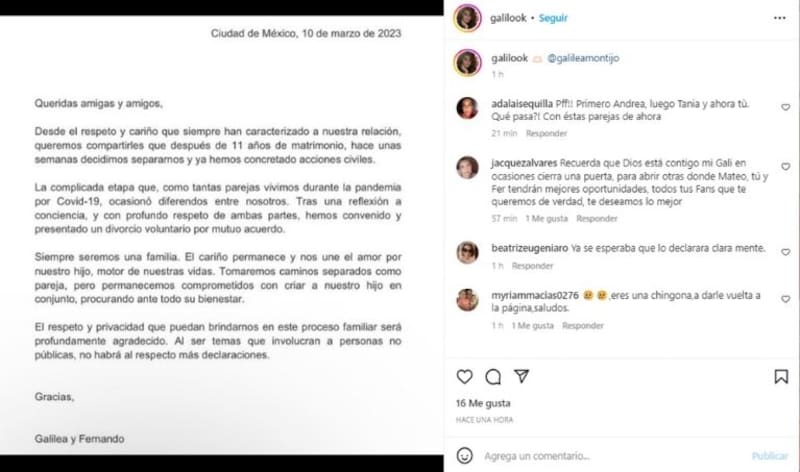Open emoji picker smiley icon

[x=464, y=456]
